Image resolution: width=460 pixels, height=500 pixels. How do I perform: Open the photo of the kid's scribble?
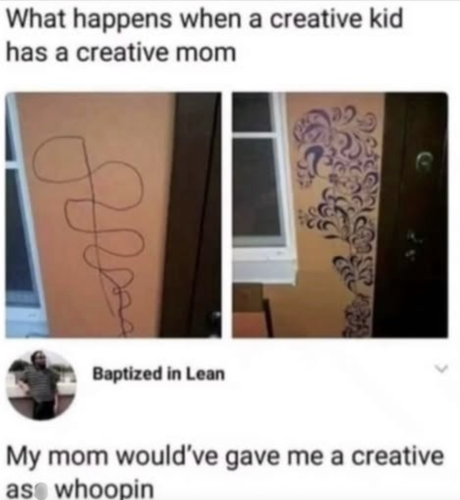(113, 215)
